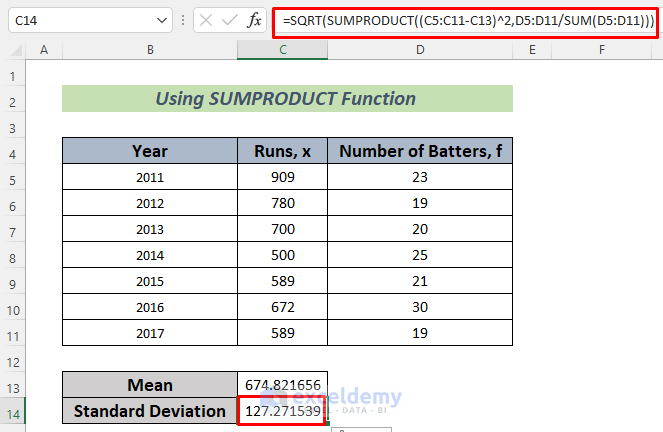Select the Mean value cell 674.821656
663x432 pixels.
[283, 385]
